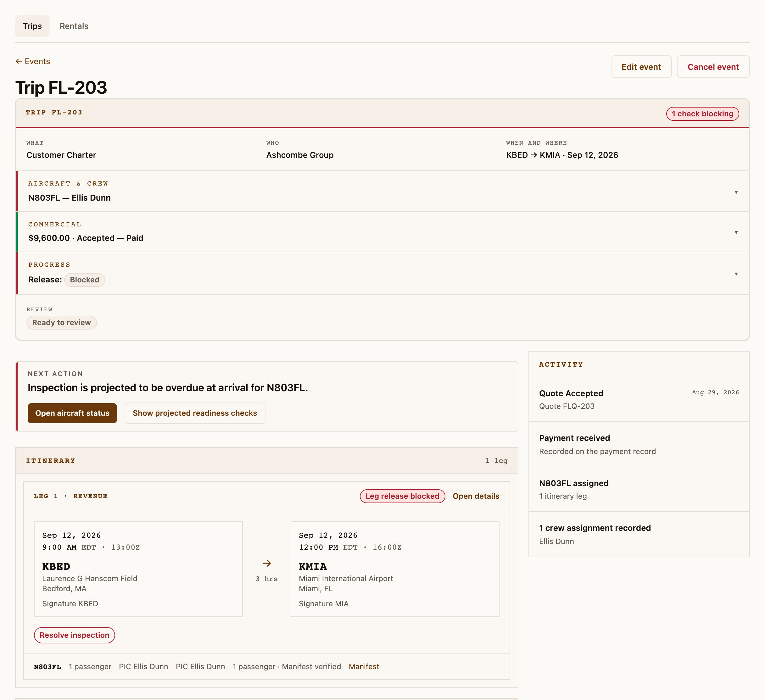Click Quote FLQ-203 reference text
765x700 pixels.
(567, 406)
